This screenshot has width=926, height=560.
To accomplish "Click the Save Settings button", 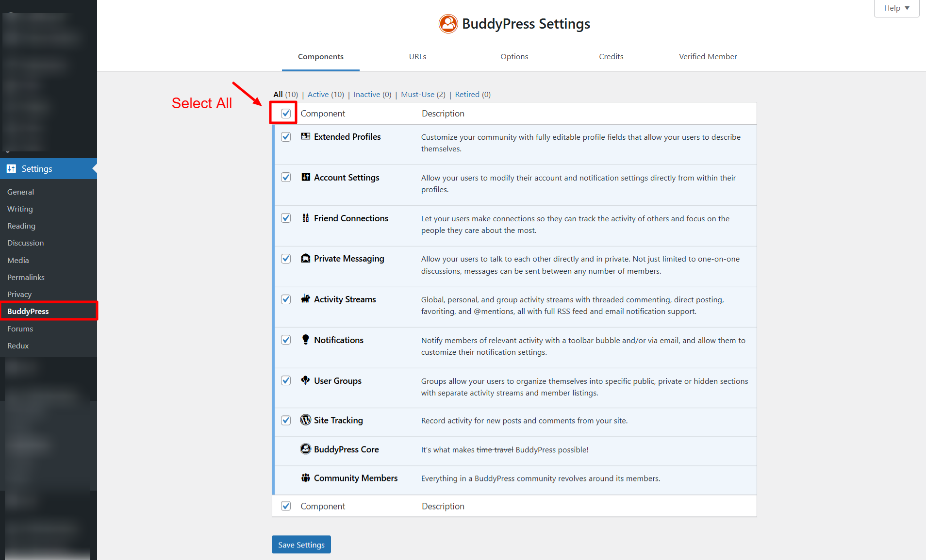I will (301, 544).
